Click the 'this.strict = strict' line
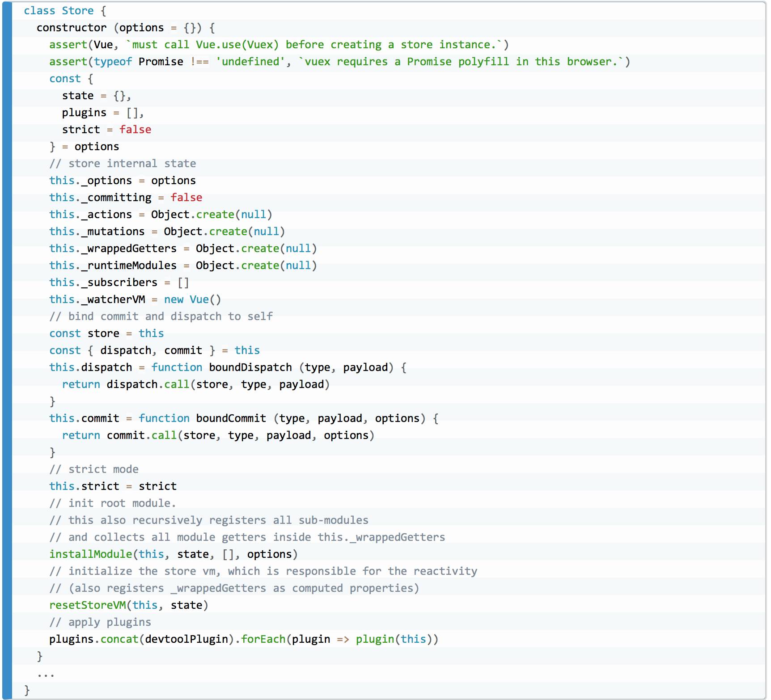The height and width of the screenshot is (700, 771). click(113, 486)
